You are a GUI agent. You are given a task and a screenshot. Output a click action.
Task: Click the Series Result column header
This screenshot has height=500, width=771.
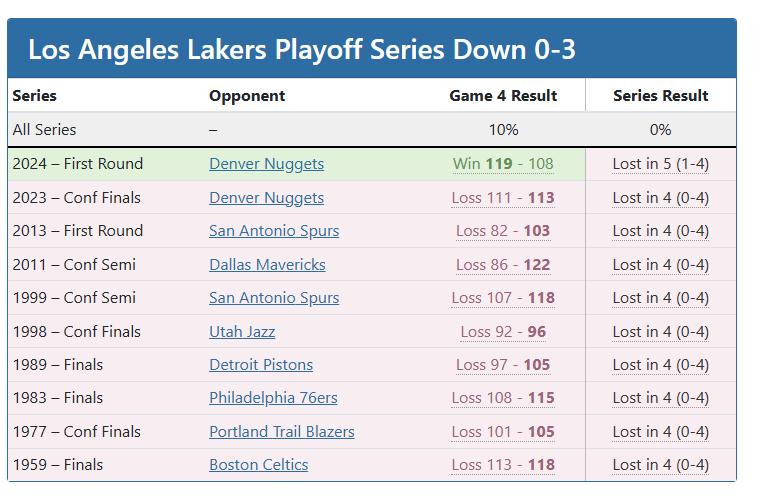660,95
